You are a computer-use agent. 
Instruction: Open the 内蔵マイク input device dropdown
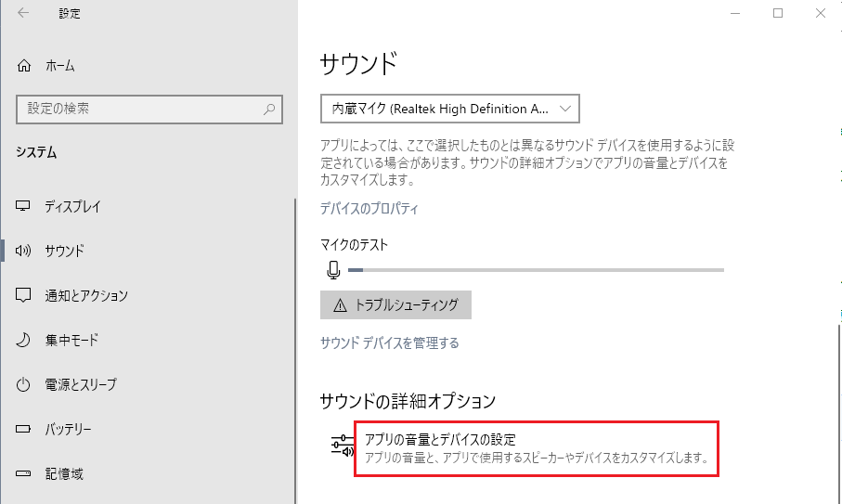450,109
